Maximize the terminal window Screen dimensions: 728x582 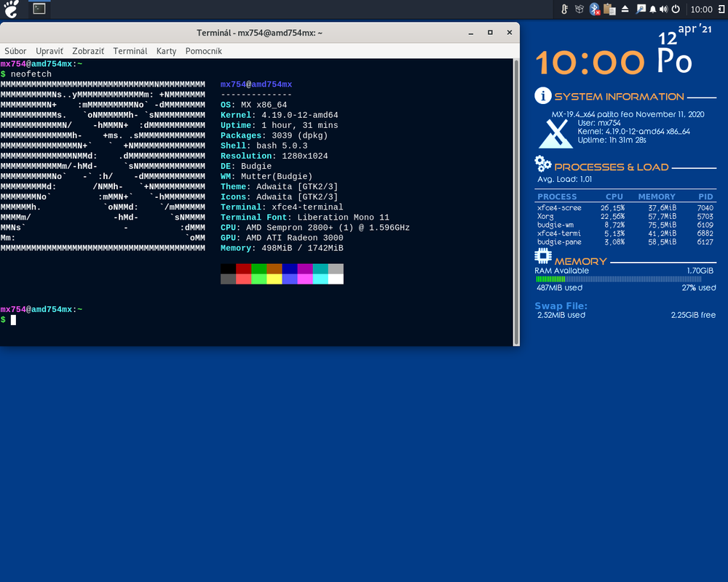click(x=490, y=33)
